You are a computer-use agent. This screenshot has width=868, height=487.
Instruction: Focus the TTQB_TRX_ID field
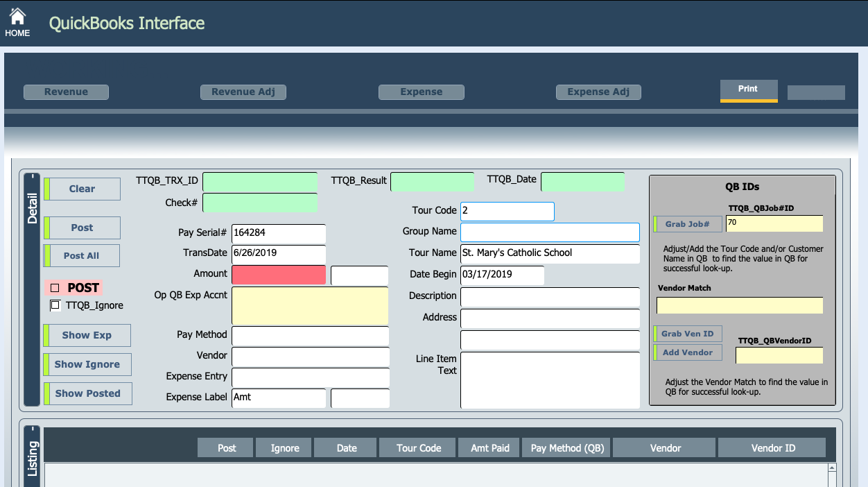pos(260,182)
